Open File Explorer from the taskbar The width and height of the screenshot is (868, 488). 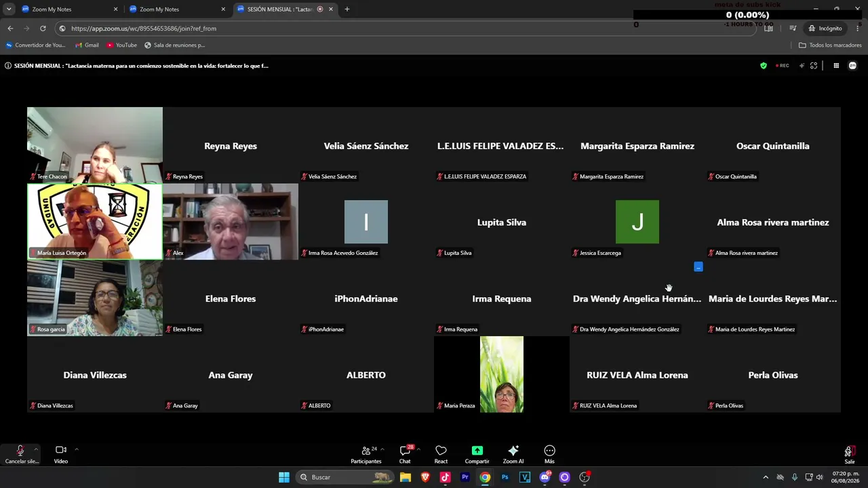click(x=406, y=477)
